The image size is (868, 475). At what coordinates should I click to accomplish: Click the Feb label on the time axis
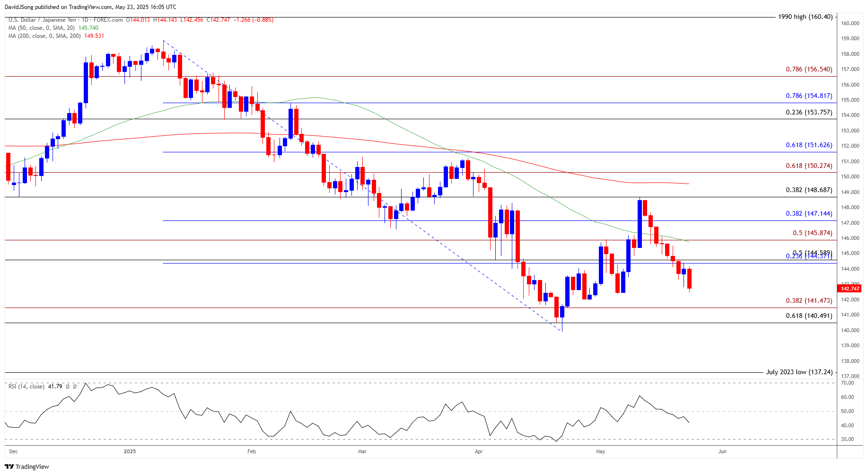click(x=252, y=451)
